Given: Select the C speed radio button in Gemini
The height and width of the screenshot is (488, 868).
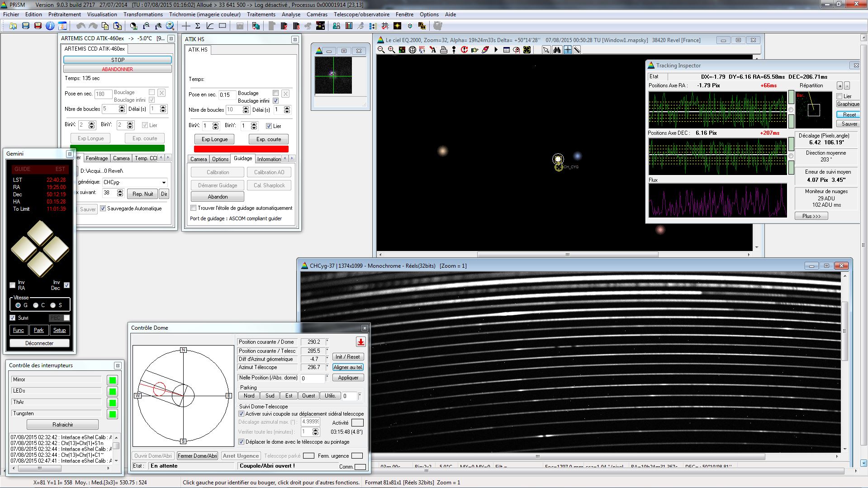Looking at the screenshot, I should tap(36, 305).
